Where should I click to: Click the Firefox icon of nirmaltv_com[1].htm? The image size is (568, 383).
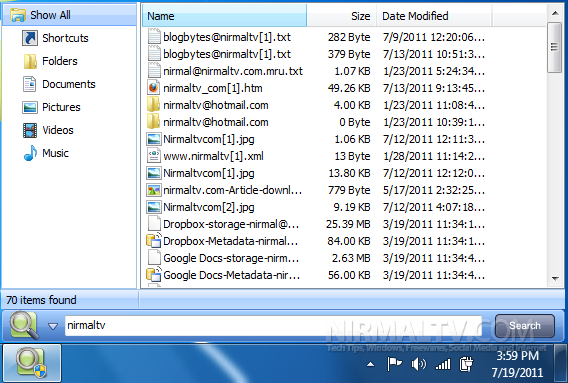[154, 88]
